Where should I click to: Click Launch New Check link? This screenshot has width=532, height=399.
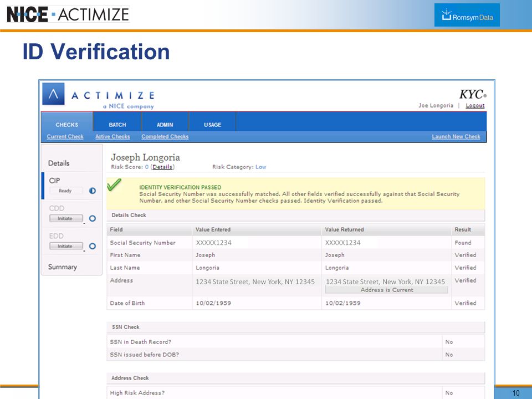tap(456, 136)
